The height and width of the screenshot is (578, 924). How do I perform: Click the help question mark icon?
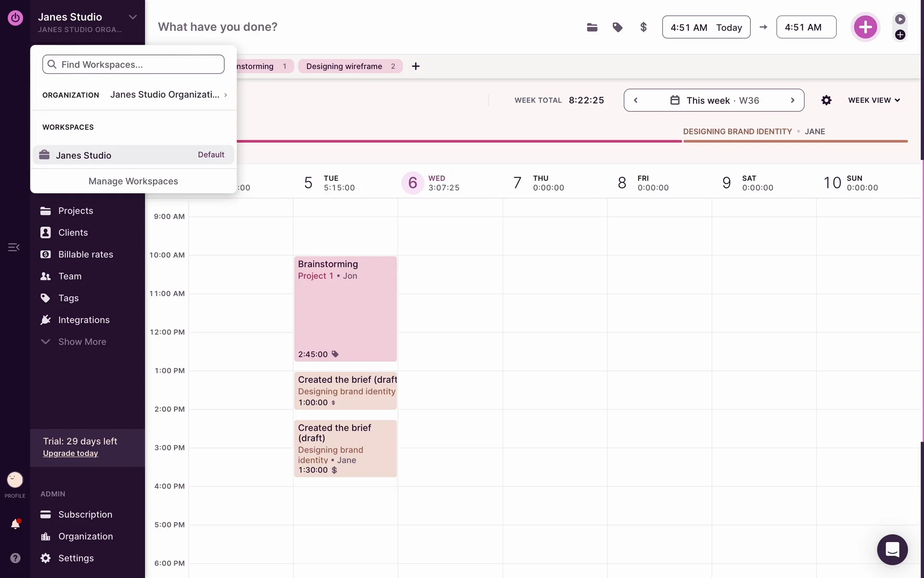[15, 558]
